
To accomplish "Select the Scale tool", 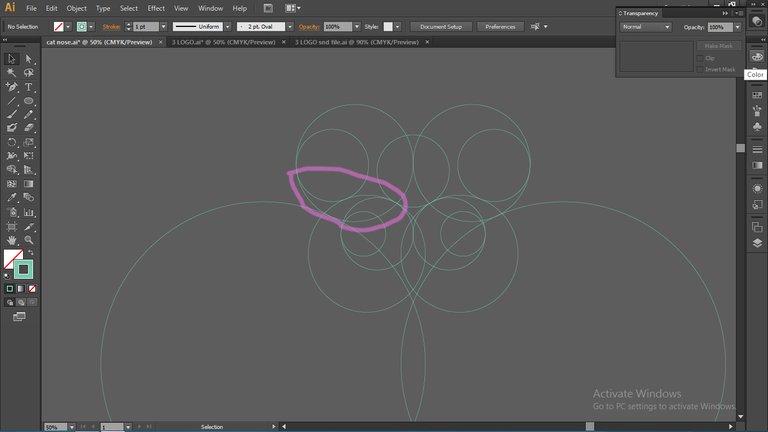I will [28, 142].
